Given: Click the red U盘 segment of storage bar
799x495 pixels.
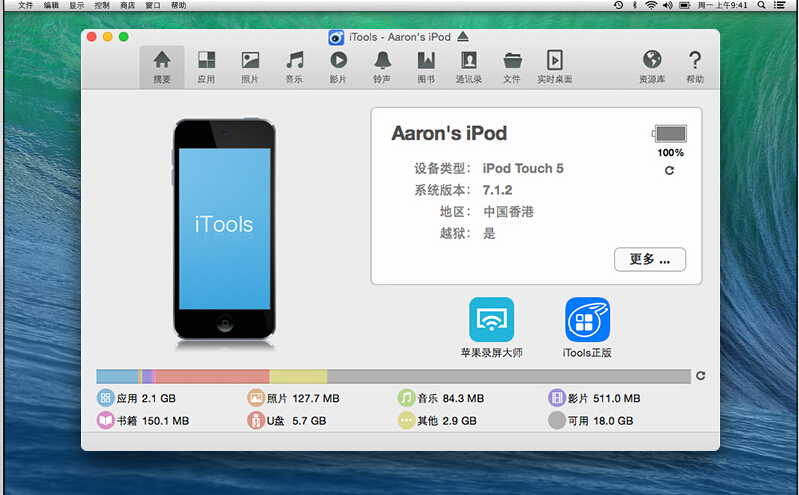Looking at the screenshot, I should tap(212, 377).
